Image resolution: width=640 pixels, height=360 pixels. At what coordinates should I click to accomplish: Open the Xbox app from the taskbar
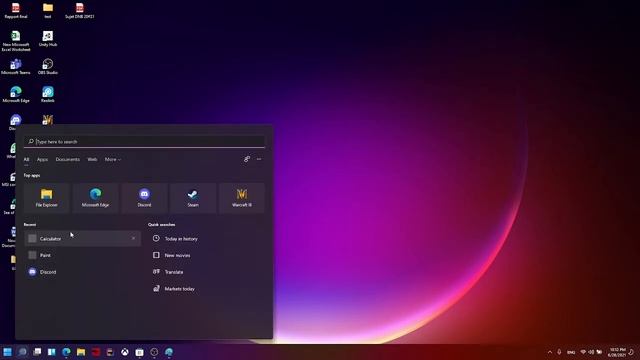click(125, 352)
